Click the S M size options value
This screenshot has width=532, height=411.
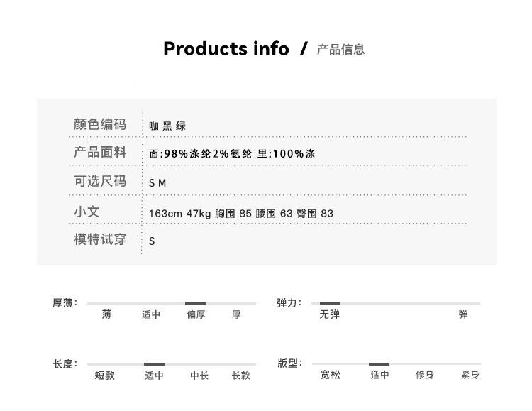[157, 183]
